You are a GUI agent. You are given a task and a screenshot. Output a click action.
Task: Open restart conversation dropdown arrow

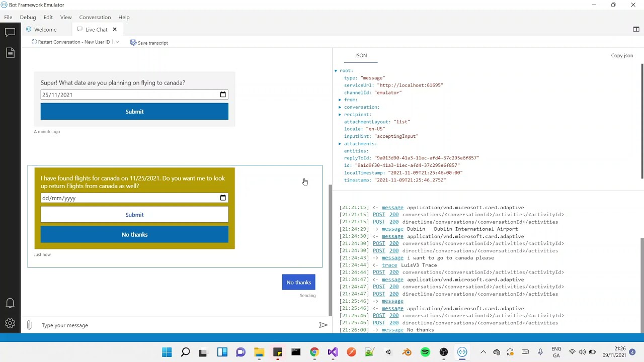(117, 42)
